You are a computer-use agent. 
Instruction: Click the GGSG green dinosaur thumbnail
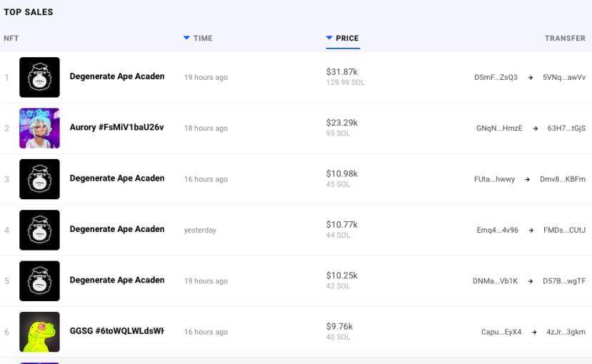[x=39, y=332]
